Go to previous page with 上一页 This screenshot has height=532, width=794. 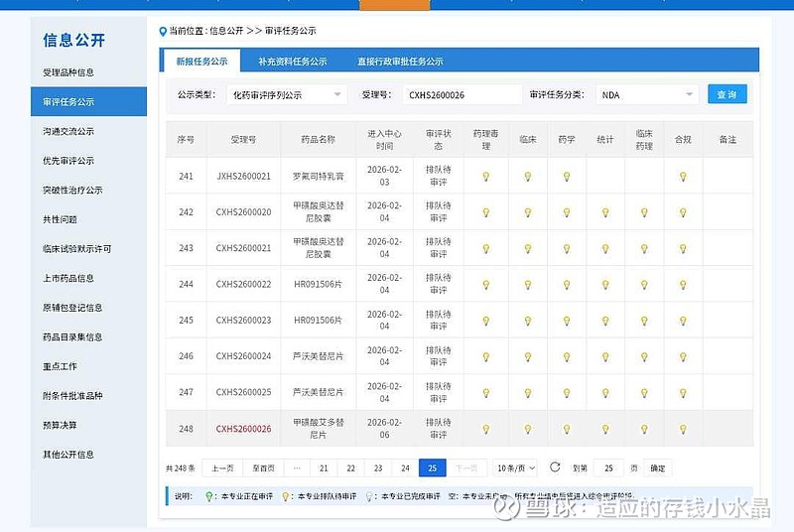(x=224, y=468)
